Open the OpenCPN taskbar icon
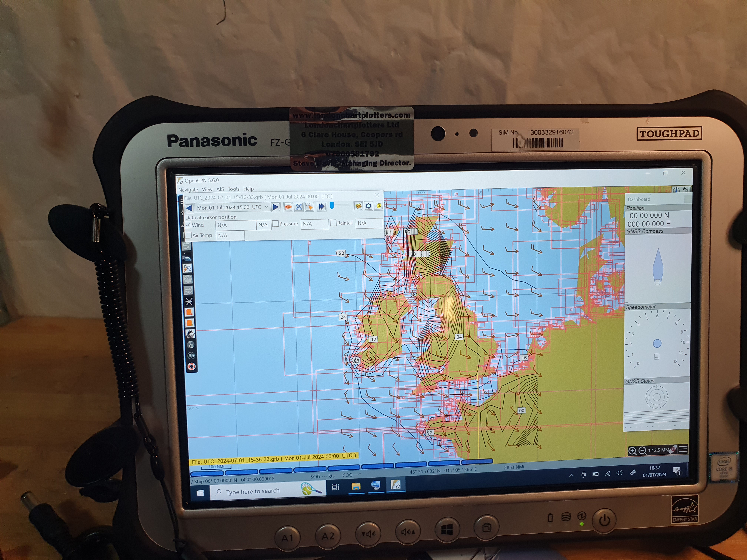747x560 pixels. coord(395,485)
